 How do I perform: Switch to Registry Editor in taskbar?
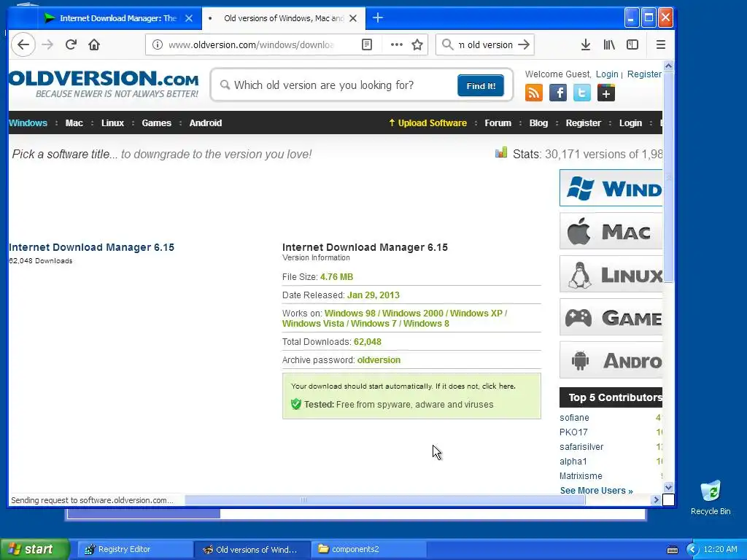click(x=134, y=550)
